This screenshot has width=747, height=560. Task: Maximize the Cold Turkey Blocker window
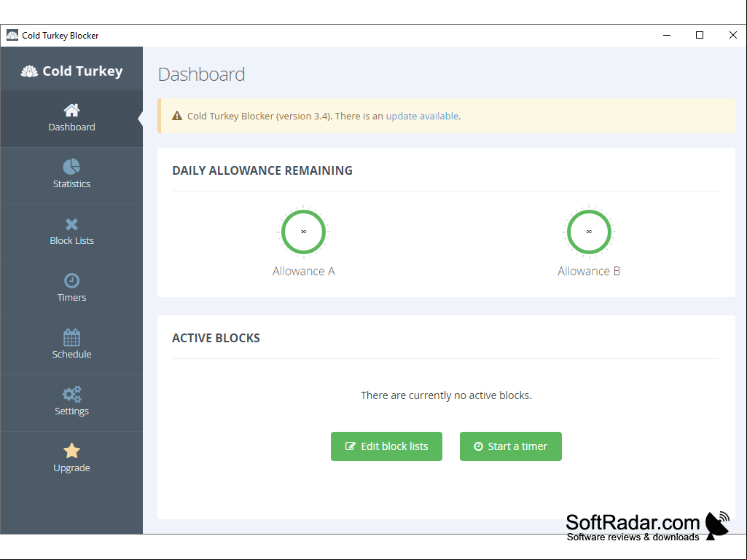coord(700,35)
